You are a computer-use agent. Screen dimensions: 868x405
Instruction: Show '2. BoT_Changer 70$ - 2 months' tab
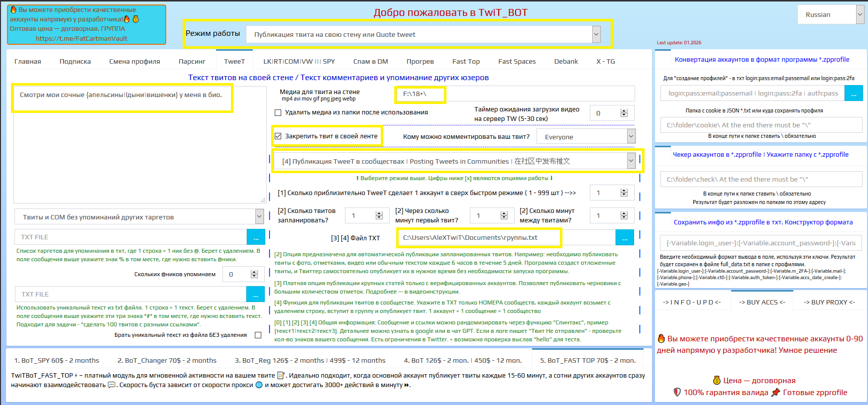(167, 360)
